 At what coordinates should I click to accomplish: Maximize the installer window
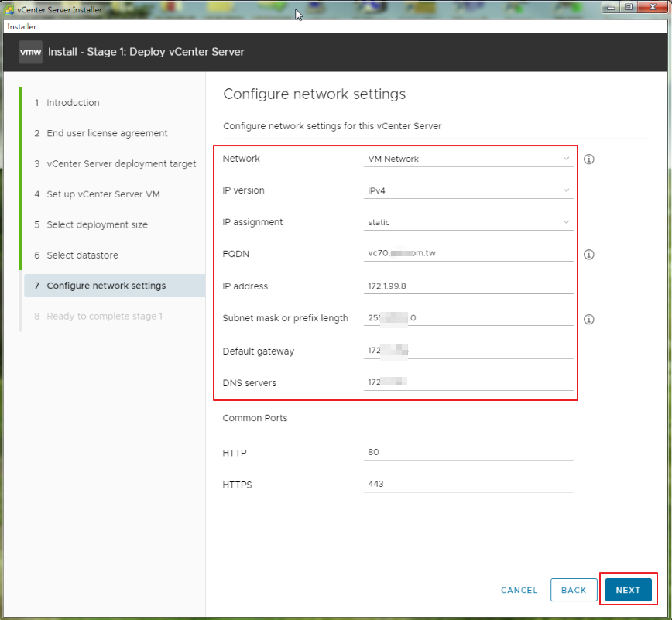(x=629, y=7)
